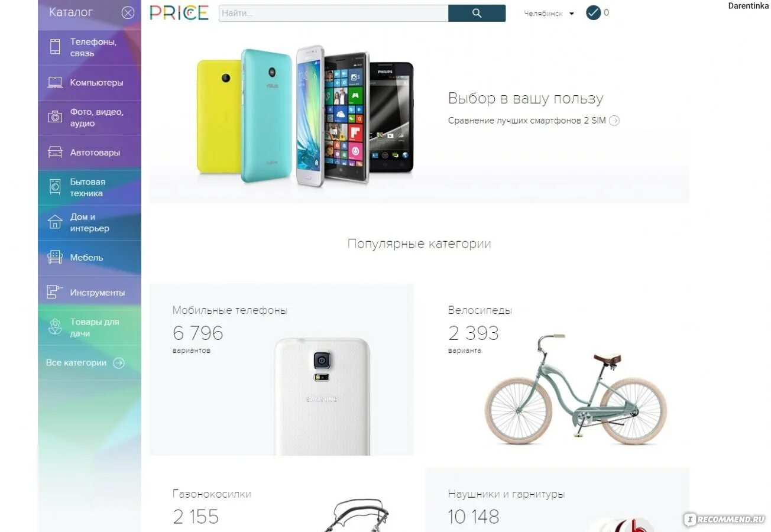This screenshot has width=771, height=532.
Task: Expand the Челябинск city dropdown
Action: point(549,14)
